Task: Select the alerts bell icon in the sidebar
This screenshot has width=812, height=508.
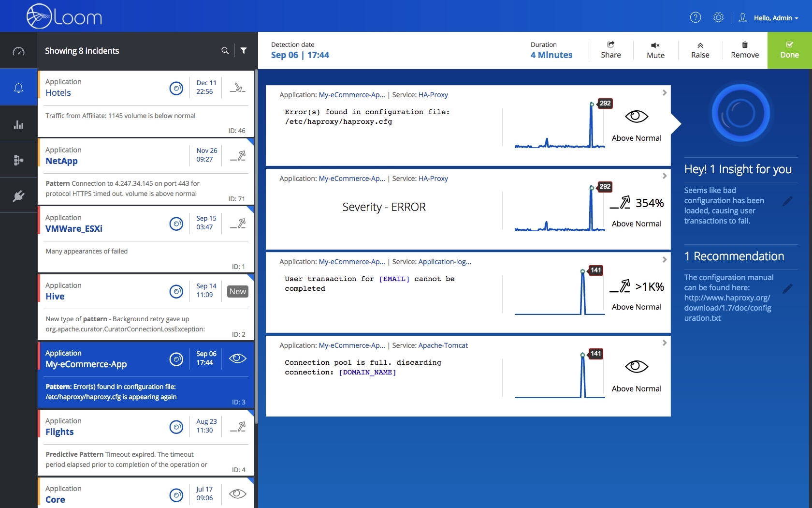Action: (x=18, y=88)
